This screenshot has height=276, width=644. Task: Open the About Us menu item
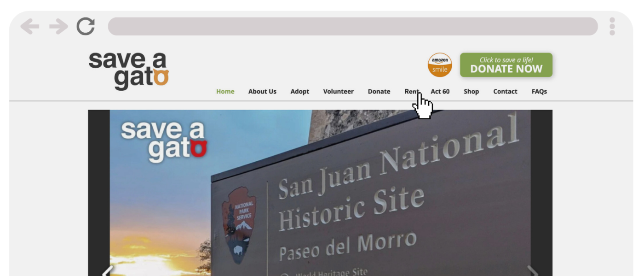(262, 92)
